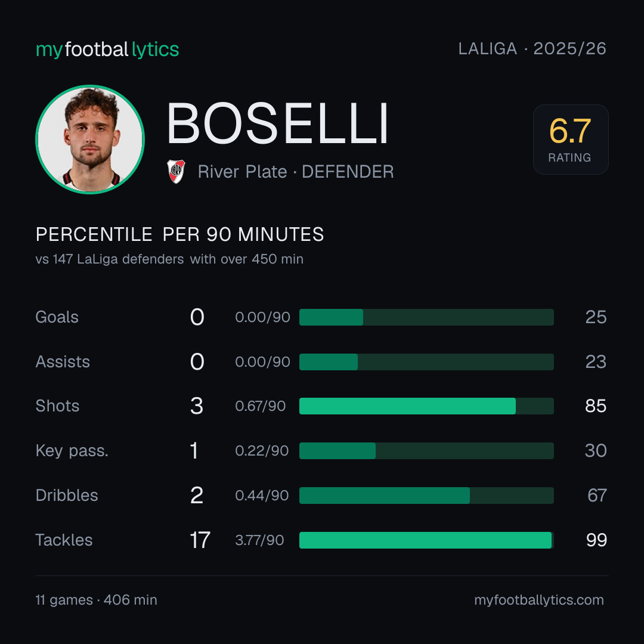
Task: Click the 85 percentile value for Shots
Action: pyautogui.click(x=596, y=406)
